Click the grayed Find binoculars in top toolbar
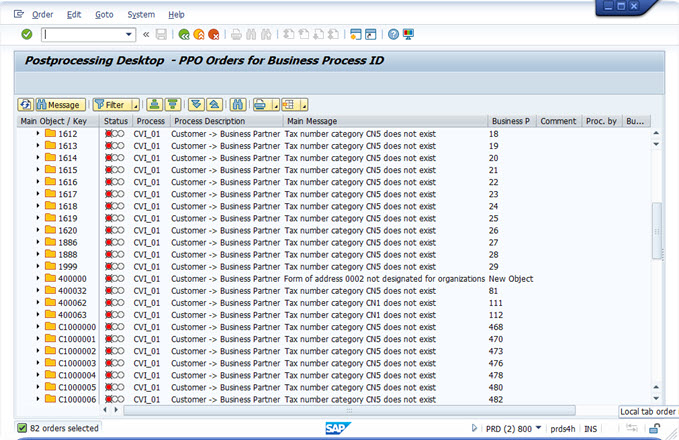679x440 pixels. 251,35
